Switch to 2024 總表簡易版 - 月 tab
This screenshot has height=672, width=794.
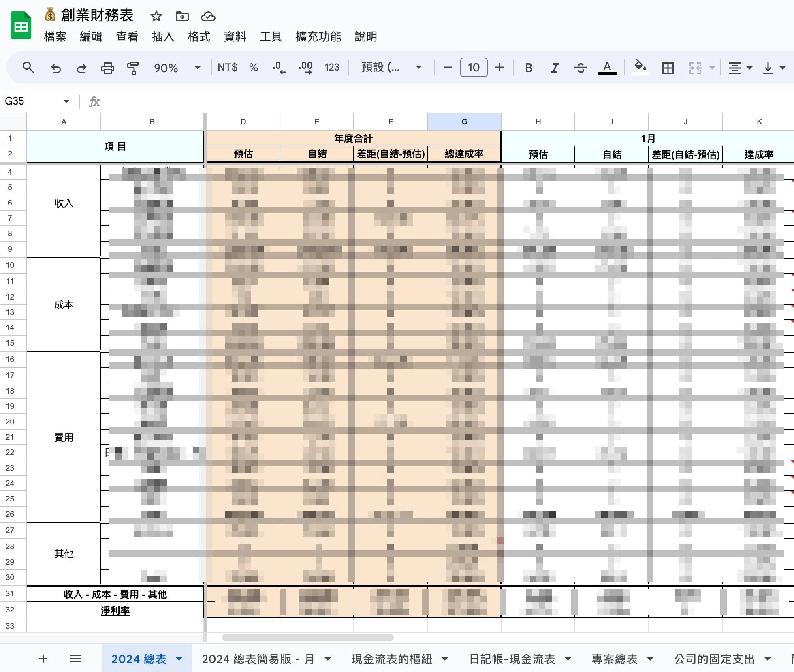point(258,659)
